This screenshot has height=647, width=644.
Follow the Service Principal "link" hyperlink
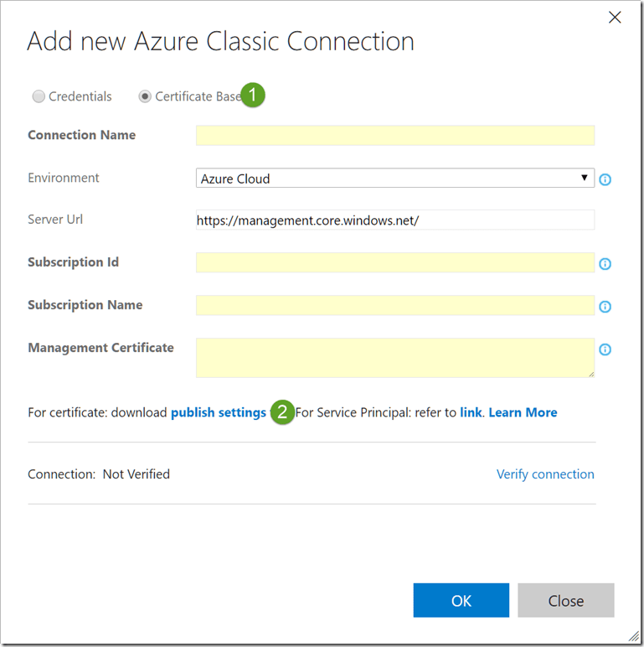[471, 412]
